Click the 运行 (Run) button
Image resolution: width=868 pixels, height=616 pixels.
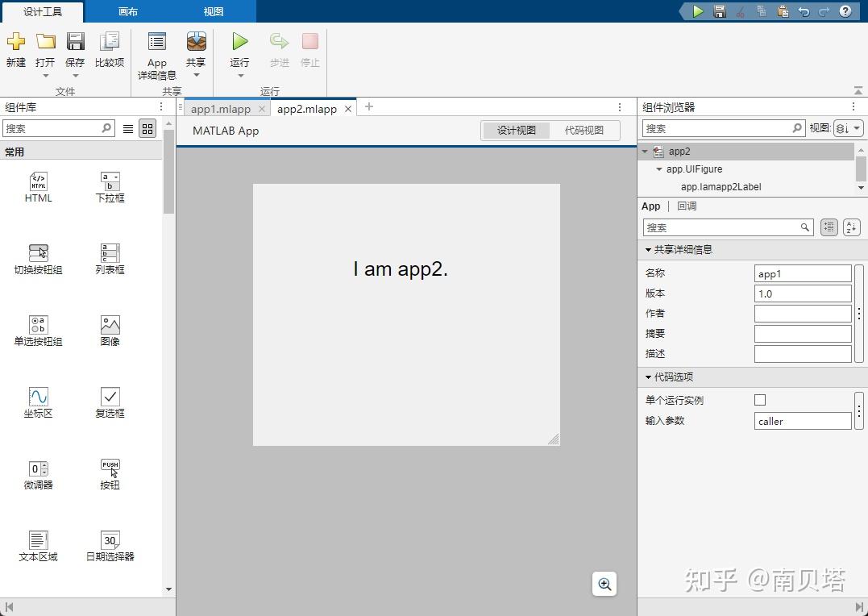coord(239,48)
